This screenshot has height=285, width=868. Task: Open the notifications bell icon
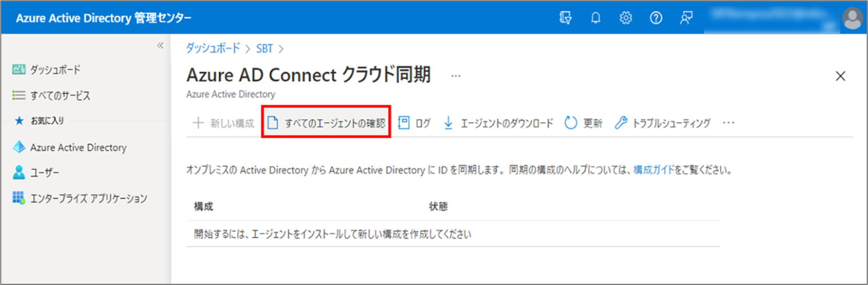596,18
